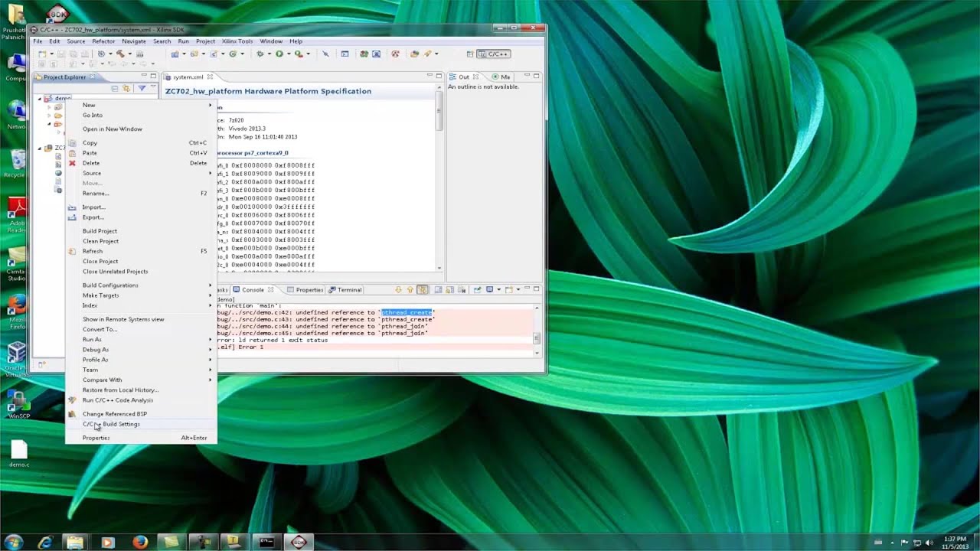The width and height of the screenshot is (980, 551).
Task: Click the console vertical scrollbar
Action: 537,337
